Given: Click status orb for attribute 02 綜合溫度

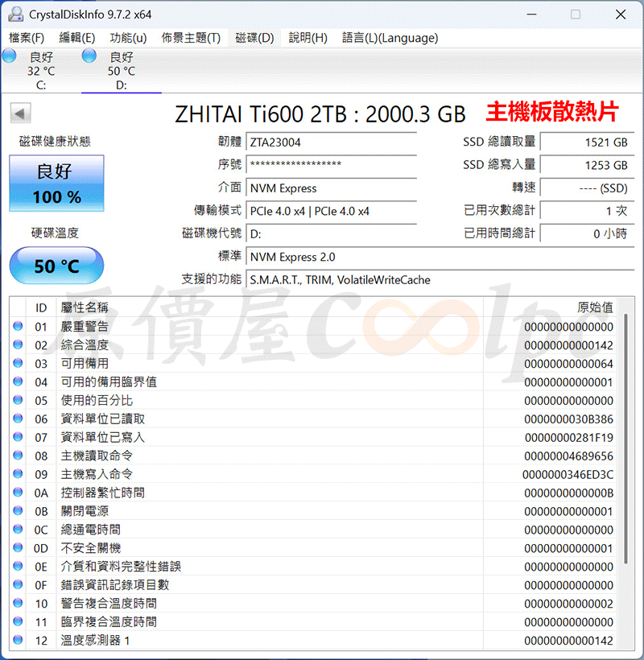Looking at the screenshot, I should [18, 345].
